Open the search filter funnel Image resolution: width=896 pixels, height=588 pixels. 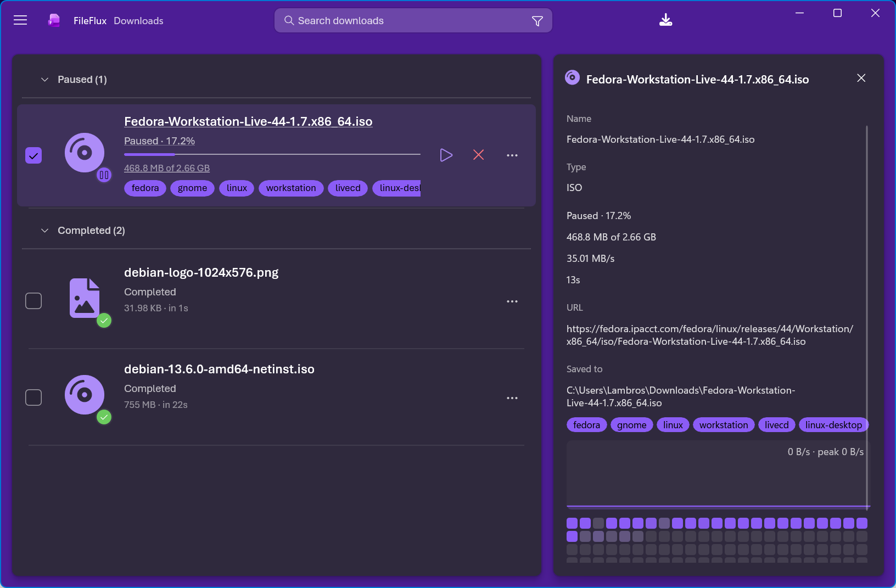537,21
